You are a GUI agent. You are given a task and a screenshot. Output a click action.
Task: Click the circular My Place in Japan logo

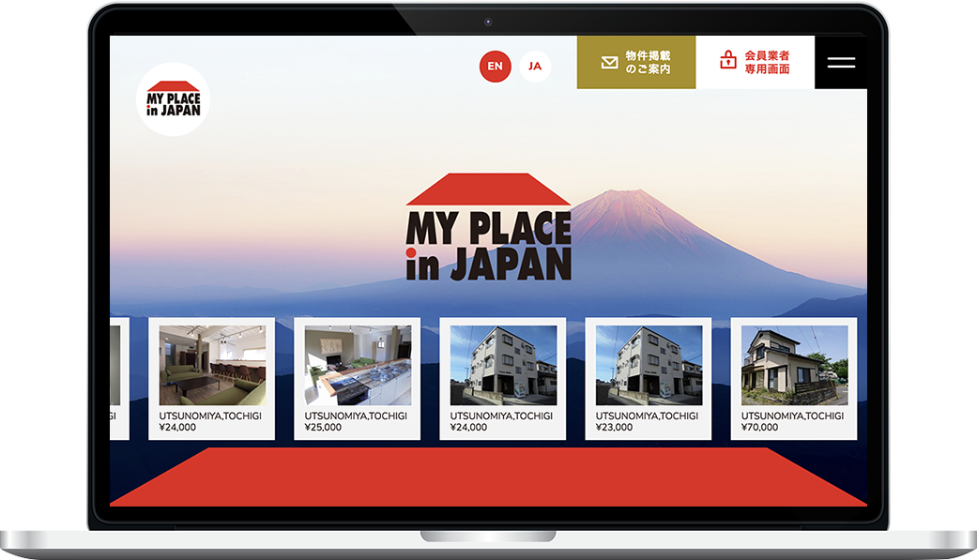173,99
